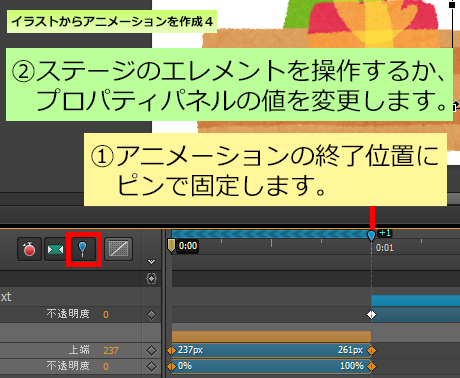Click the 0 value in 不透明度 row below 上端
This screenshot has width=460, height=378.
pos(106,366)
